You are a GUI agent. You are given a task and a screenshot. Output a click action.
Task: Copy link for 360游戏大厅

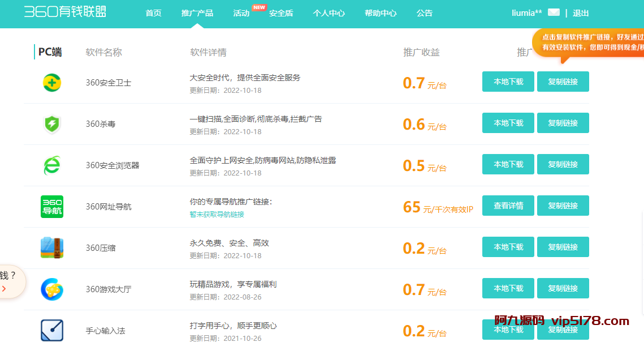(563, 289)
